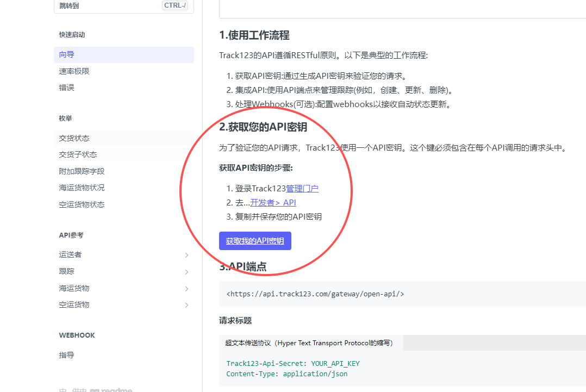Image resolution: width=586 pixels, height=392 pixels.
Task: Click the 跳转到 search box
Action: pyautogui.click(x=124, y=5)
